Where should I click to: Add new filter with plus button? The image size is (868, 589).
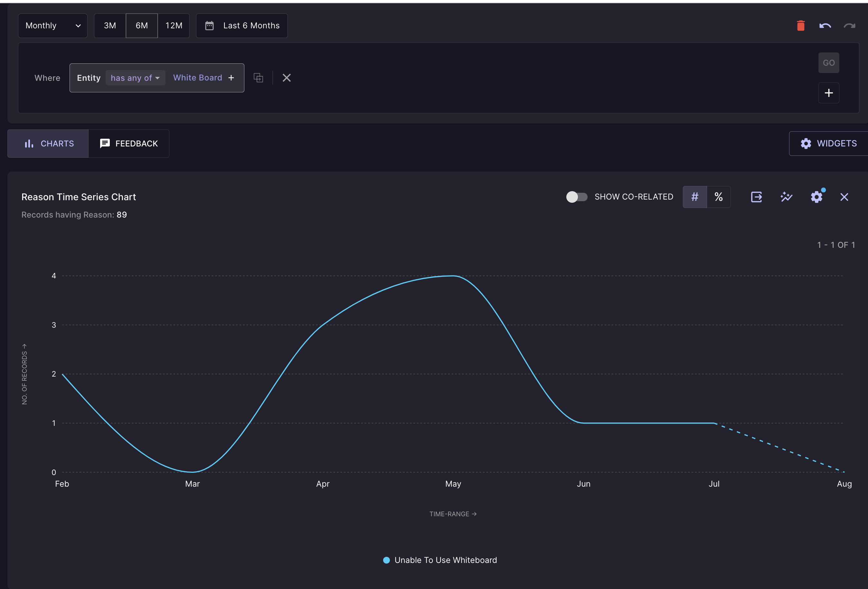click(x=828, y=93)
